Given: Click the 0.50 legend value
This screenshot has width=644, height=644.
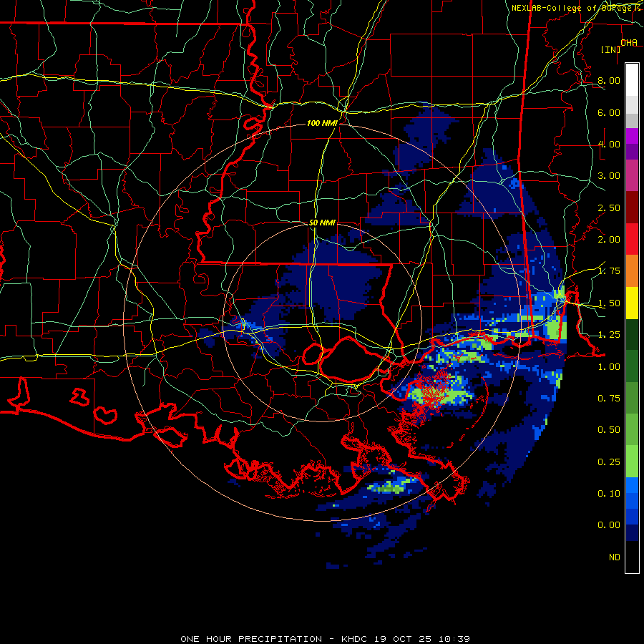Looking at the screenshot, I should tap(609, 430).
